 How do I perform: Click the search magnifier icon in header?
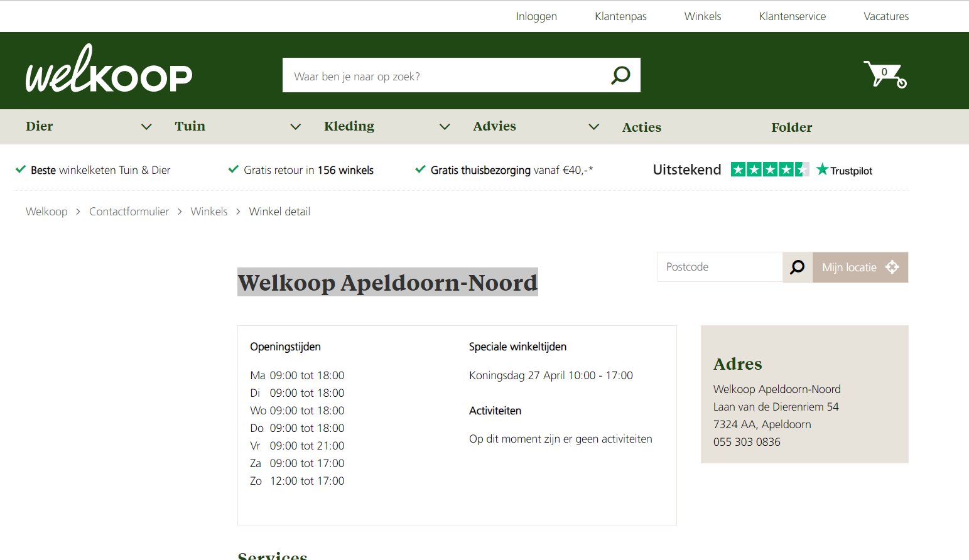[620, 75]
